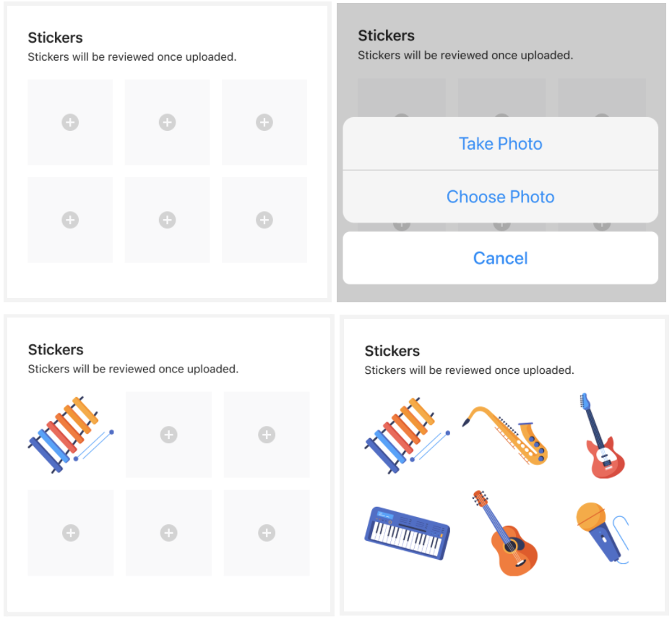This screenshot has height=619, width=672.
Task: Tap the lone xylophone sticker beside empty slots
Action: coord(71,435)
